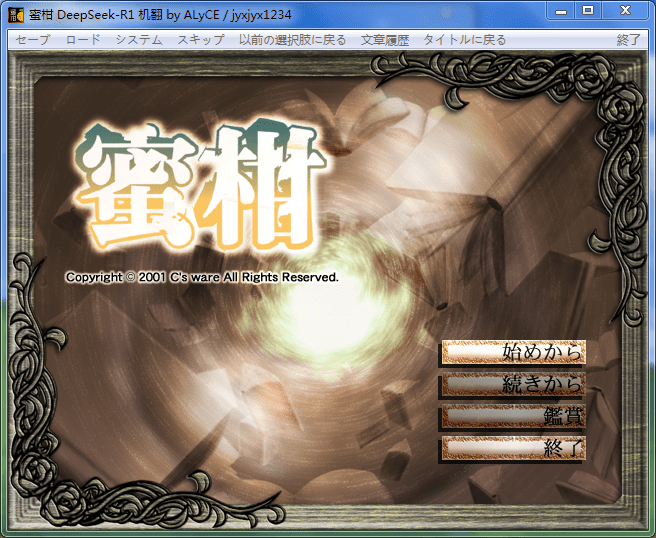The image size is (656, 538).
Task: Start new game with 始めから button
Action: point(512,352)
